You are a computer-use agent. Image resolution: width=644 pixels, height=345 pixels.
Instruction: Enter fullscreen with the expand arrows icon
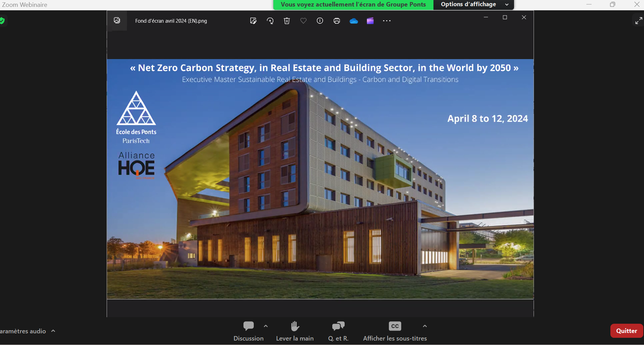(639, 21)
